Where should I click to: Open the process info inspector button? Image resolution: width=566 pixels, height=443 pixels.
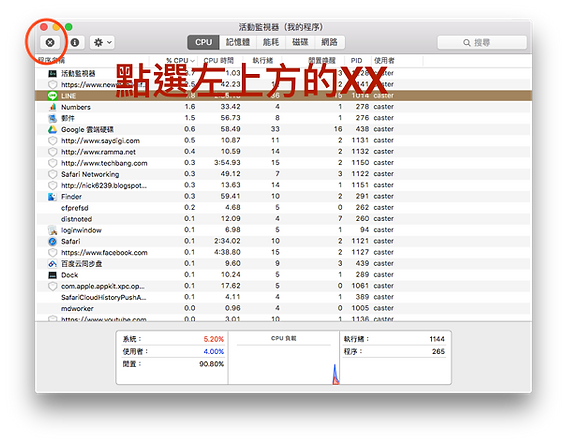tap(75, 43)
